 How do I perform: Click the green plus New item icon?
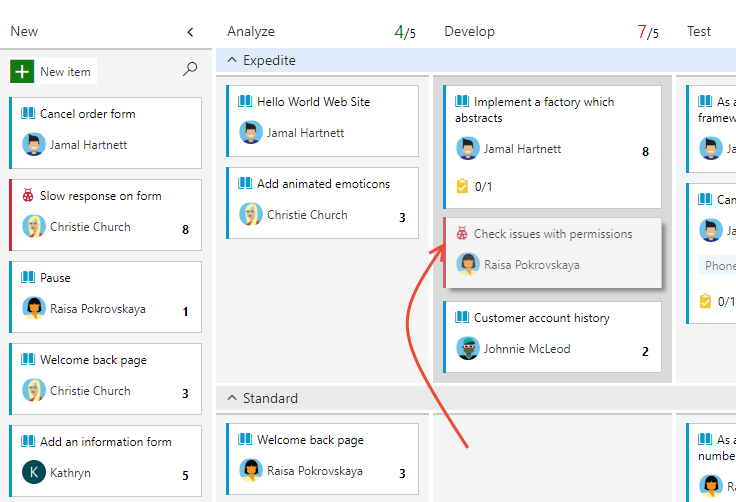(x=22, y=71)
